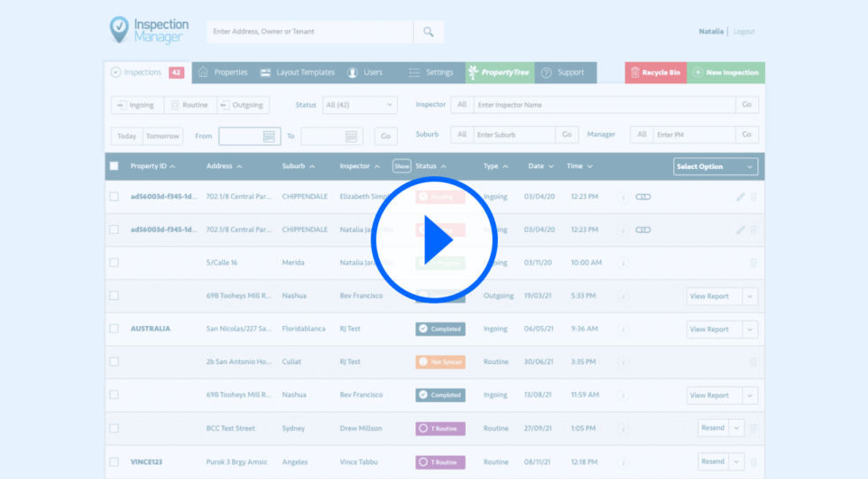Expand arrow beside Resend for VINCE123
The height and width of the screenshot is (479, 868).
pos(736,461)
